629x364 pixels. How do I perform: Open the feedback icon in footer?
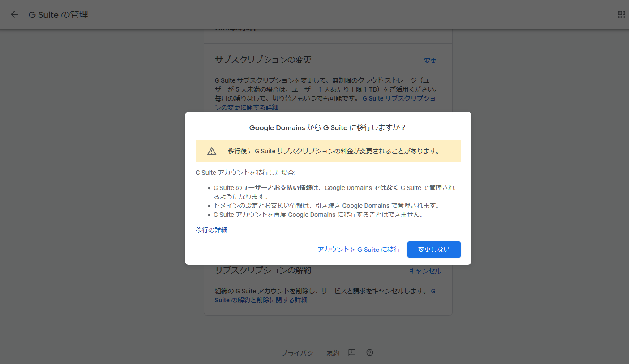click(x=352, y=352)
